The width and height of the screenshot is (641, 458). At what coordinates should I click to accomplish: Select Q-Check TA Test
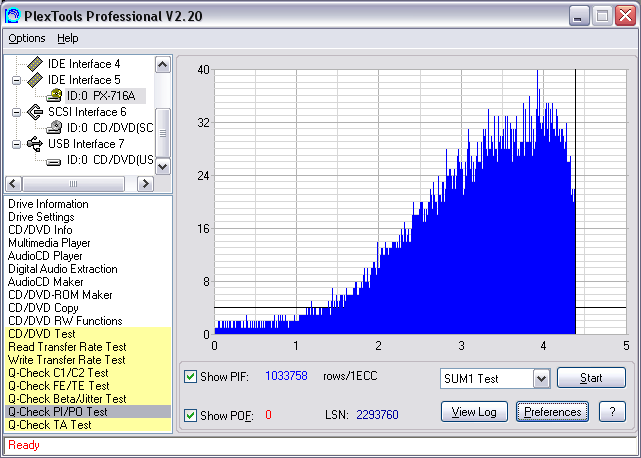(x=88, y=425)
